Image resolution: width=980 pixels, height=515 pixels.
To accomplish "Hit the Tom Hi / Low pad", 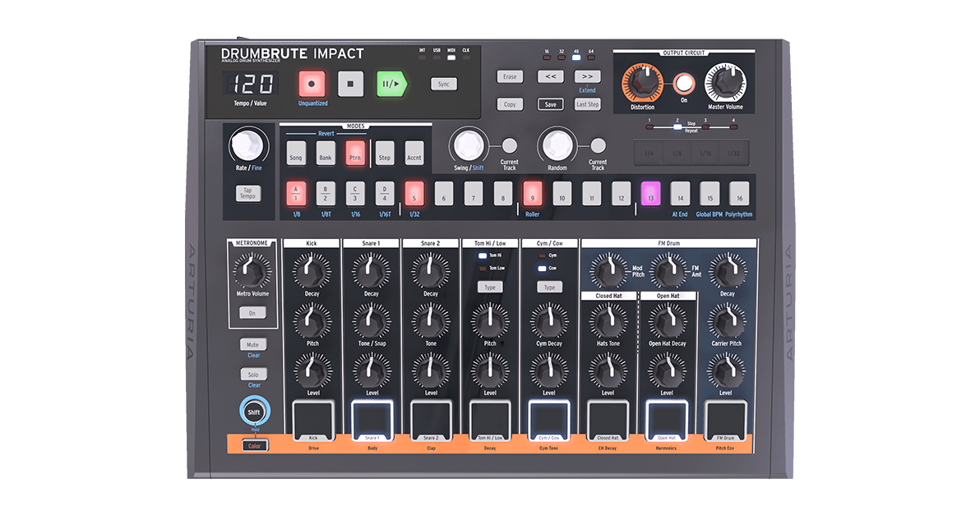I will (490, 420).
